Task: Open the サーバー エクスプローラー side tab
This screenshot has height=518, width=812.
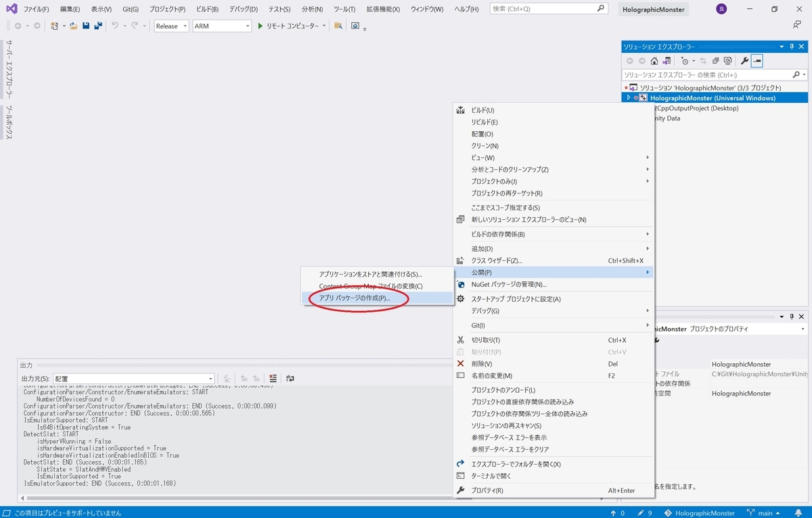Action: (9, 68)
